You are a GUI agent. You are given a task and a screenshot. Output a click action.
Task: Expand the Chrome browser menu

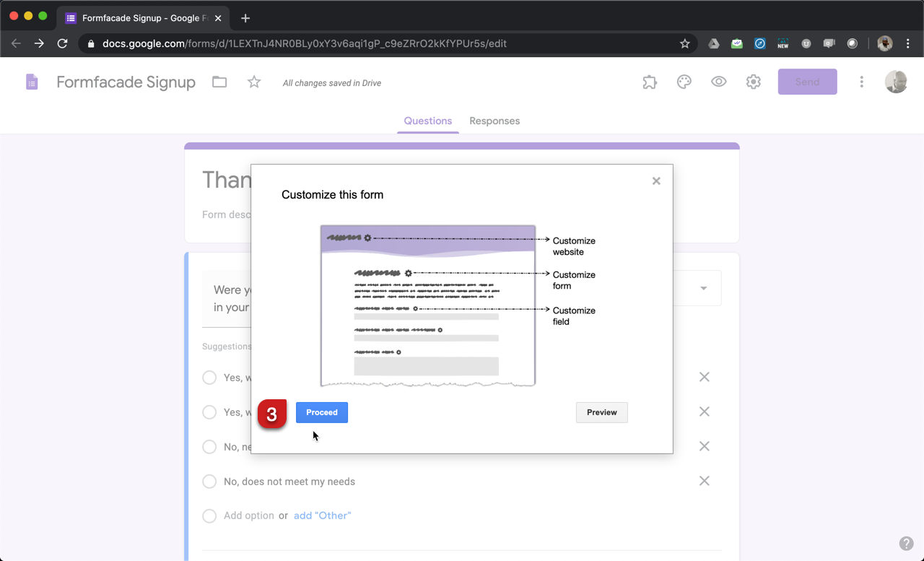click(908, 43)
